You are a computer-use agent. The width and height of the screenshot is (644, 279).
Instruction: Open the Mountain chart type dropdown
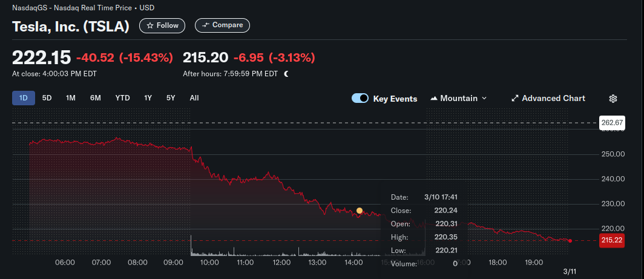point(458,98)
